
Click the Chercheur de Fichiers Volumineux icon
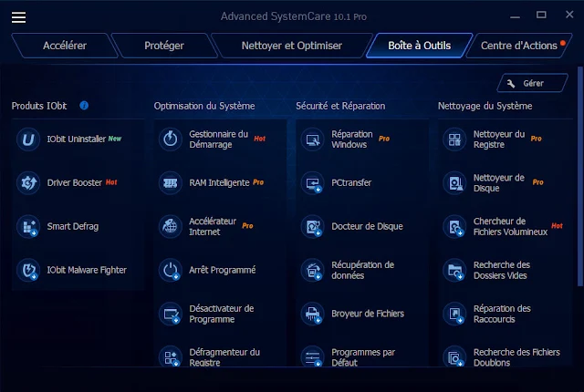pos(454,226)
